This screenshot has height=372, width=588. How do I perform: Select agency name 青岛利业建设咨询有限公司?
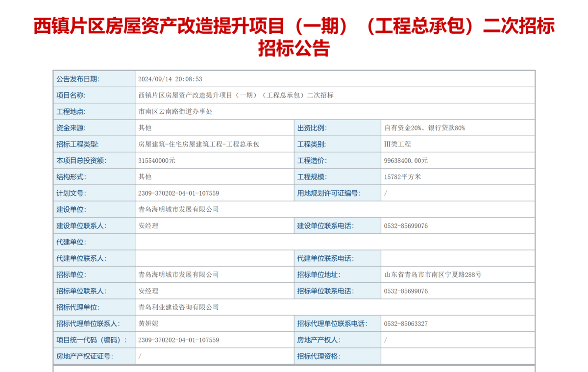(178, 307)
